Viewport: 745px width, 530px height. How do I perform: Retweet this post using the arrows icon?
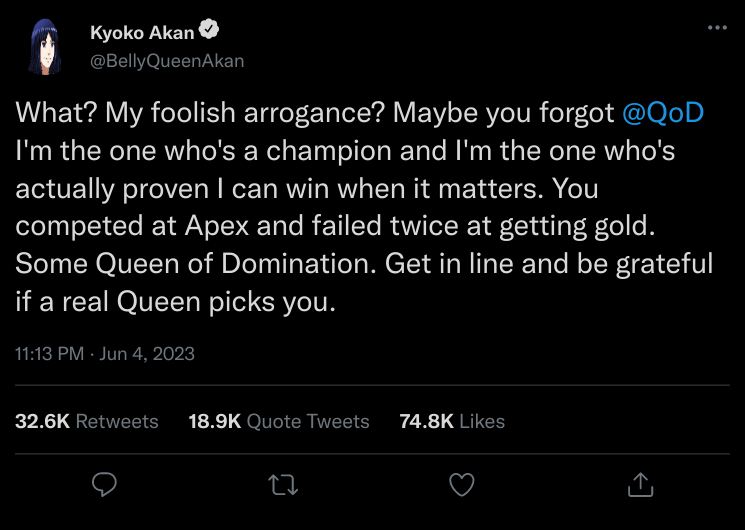pyautogui.click(x=282, y=485)
